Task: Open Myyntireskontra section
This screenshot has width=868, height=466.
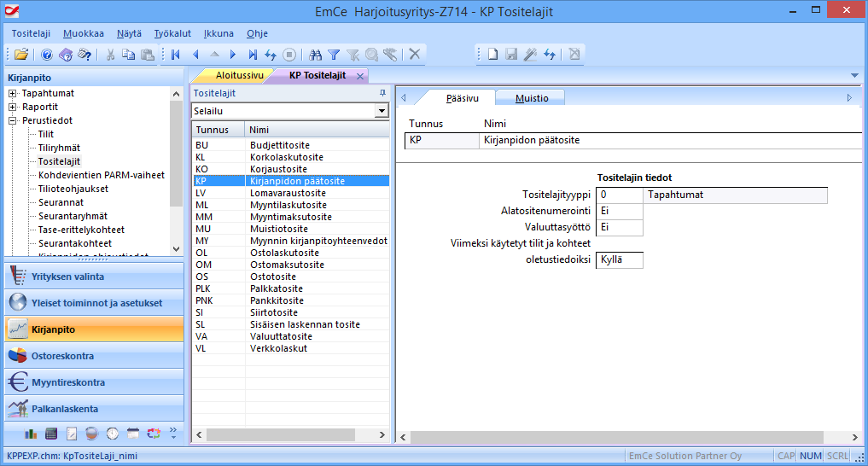Action: (x=94, y=382)
